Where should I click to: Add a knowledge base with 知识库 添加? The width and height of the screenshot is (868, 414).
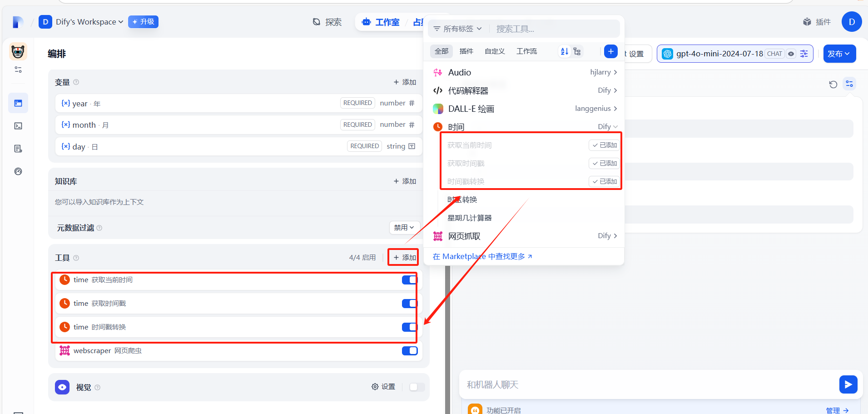405,181
